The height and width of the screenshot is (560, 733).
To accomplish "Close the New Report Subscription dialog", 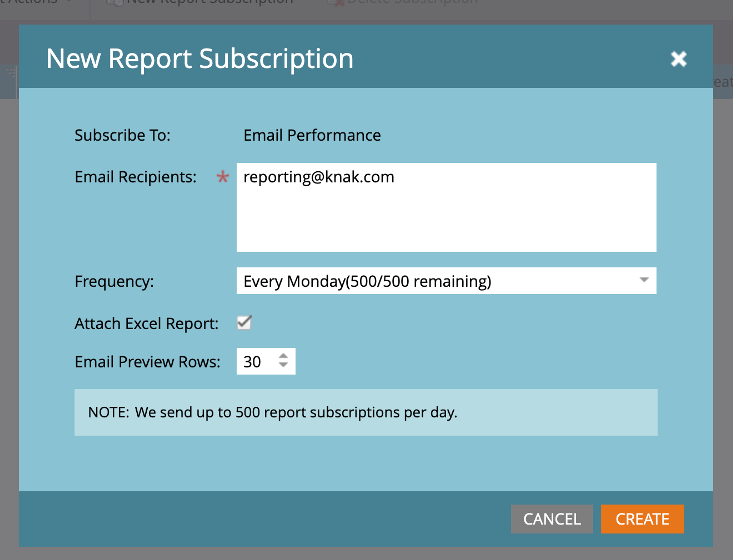I will 678,59.
